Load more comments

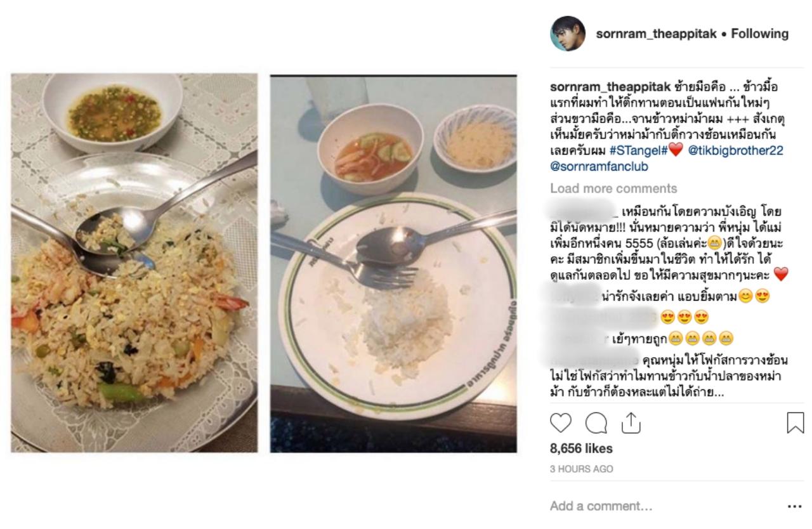(613, 188)
